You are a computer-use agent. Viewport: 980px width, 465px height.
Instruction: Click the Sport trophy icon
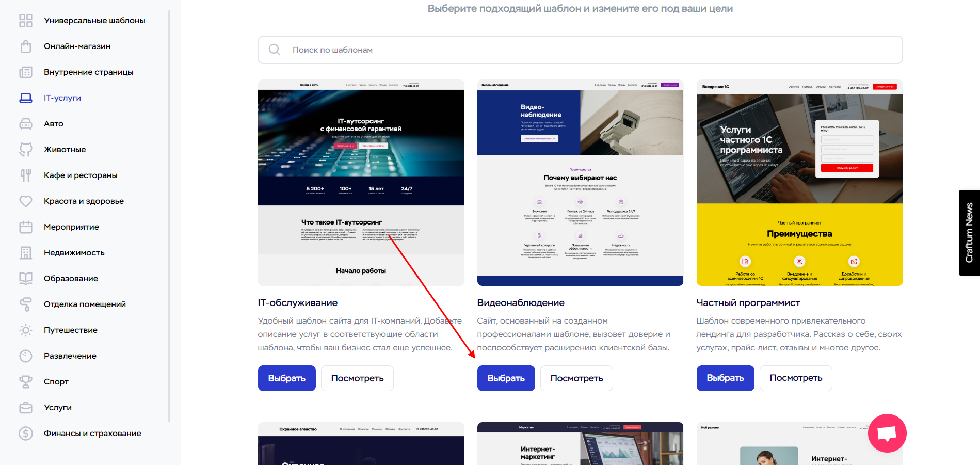26,382
